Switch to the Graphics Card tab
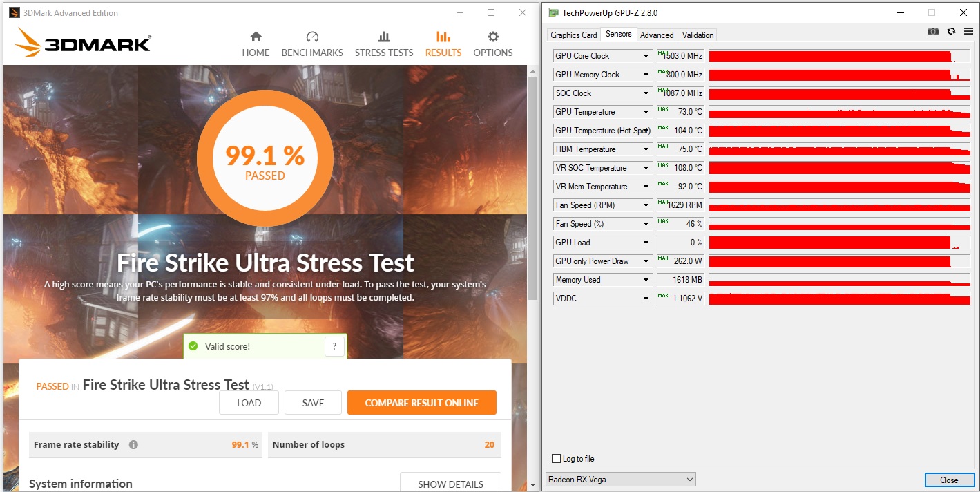The image size is (980, 492). (x=573, y=35)
